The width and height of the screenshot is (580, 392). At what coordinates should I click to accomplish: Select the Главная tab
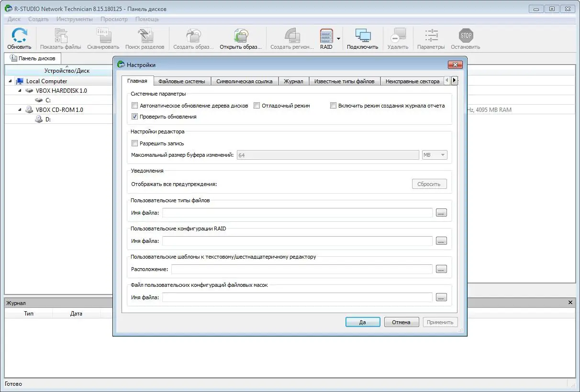coord(137,81)
